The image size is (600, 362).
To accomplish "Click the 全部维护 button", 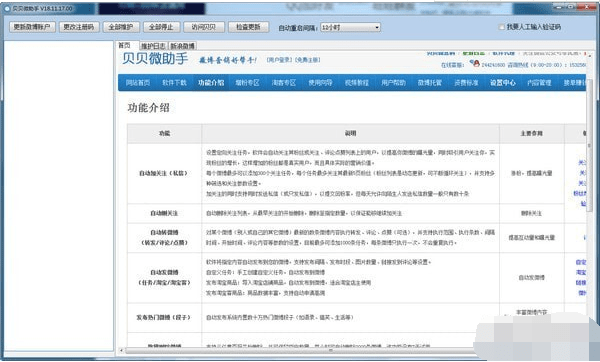I will point(121,27).
